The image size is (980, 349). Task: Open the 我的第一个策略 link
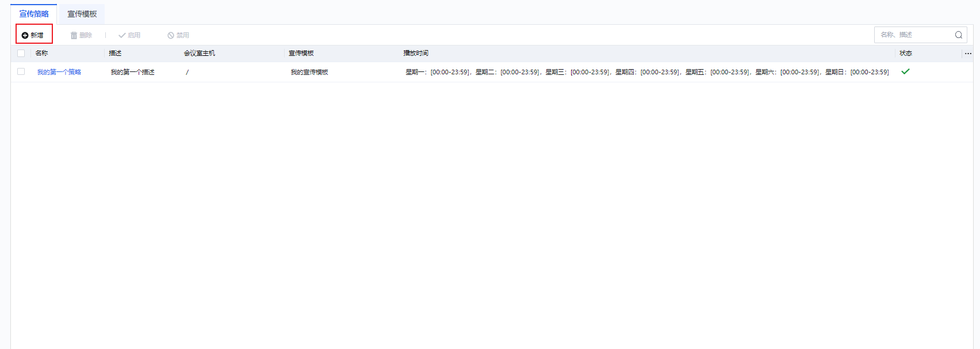pyautogui.click(x=59, y=72)
